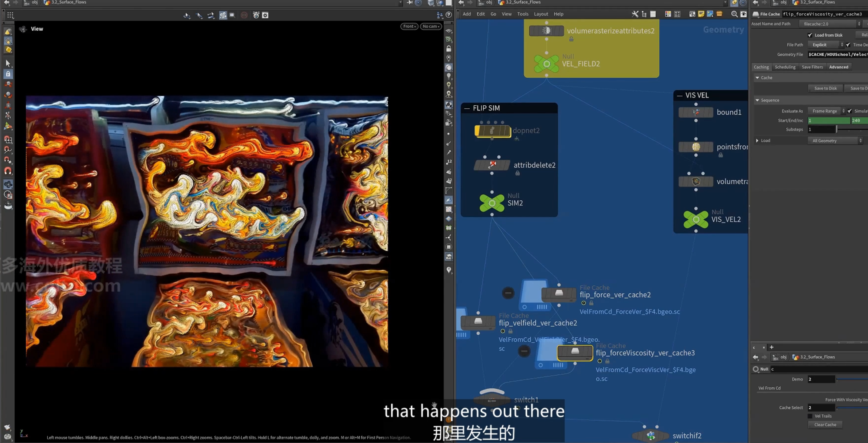Click the Save to Disk button
The image size is (868, 443).
[825, 88]
